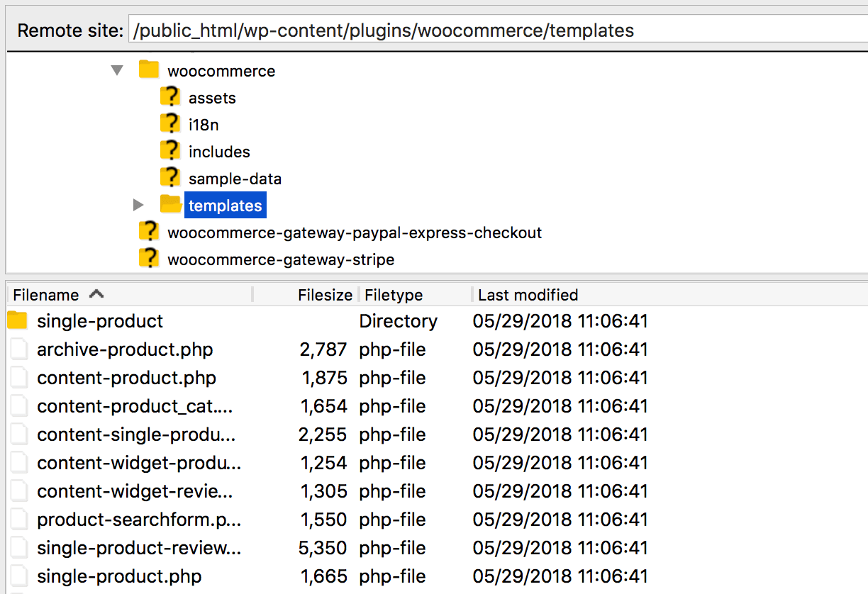
Task: Select the content-product_cat.... filename
Action: [135, 406]
